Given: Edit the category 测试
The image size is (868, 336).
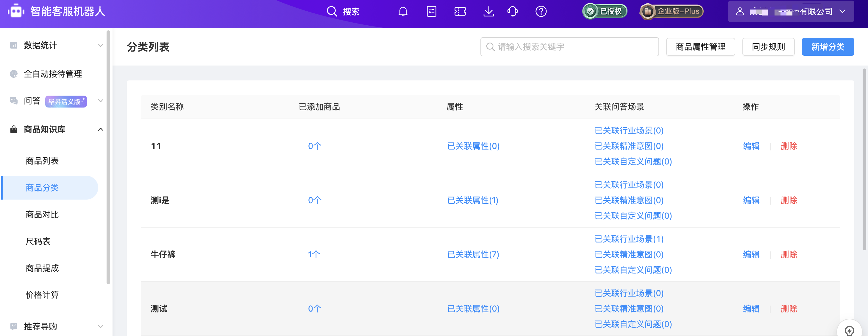Looking at the screenshot, I should (751, 309).
